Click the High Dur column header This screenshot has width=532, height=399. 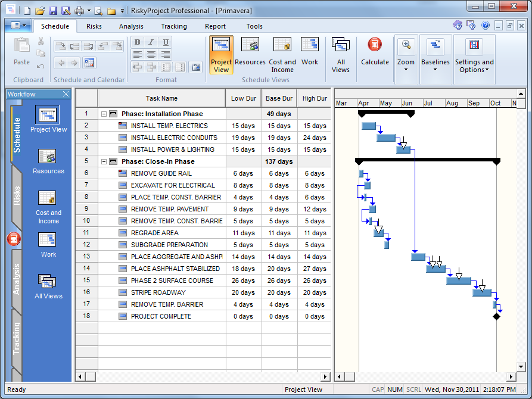pyautogui.click(x=315, y=98)
